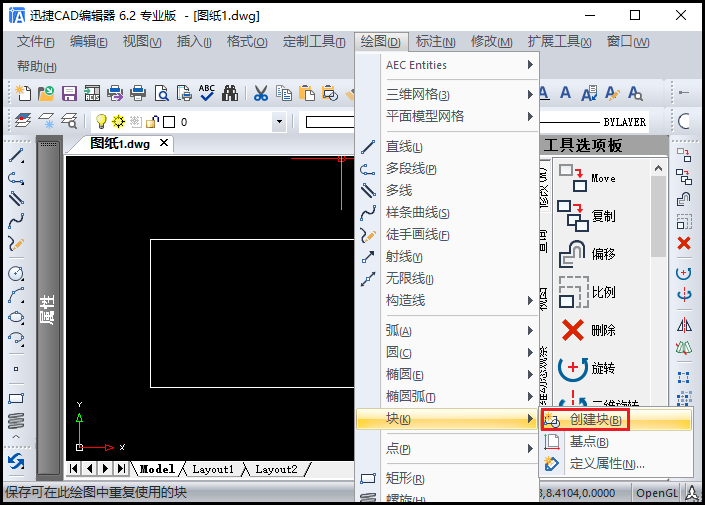705x505 pixels.
Task: Open the 文件 File menu
Action: (36, 42)
